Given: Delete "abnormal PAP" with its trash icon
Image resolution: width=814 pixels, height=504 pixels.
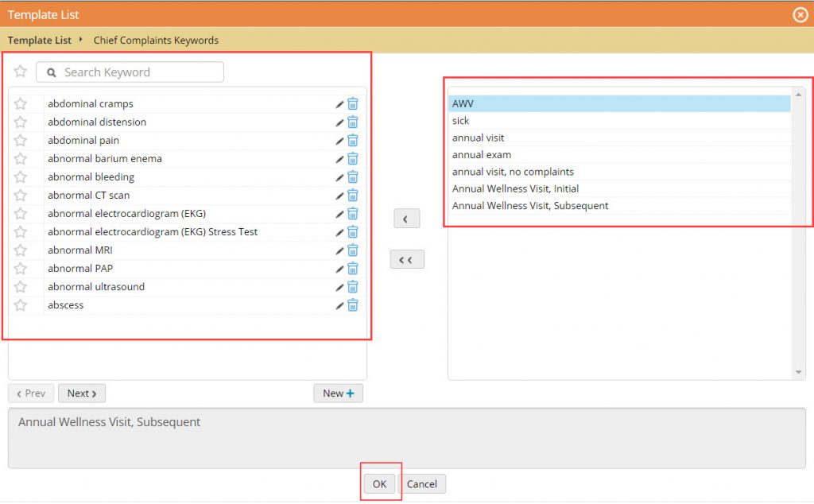Looking at the screenshot, I should (353, 268).
